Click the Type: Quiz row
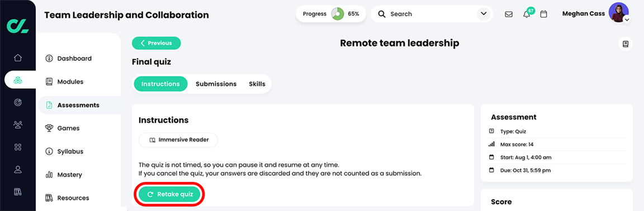 [x=557, y=131]
